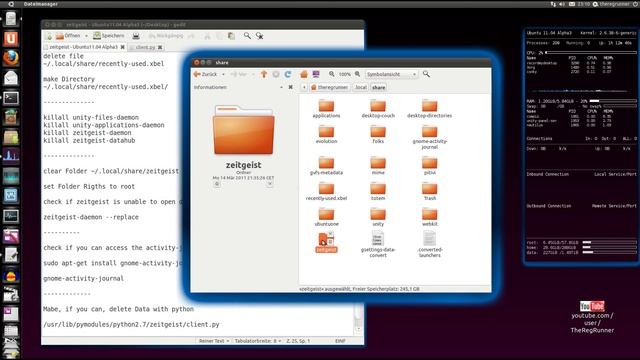Click the clock in the top panel
The image size is (640, 360).
coord(584,4)
